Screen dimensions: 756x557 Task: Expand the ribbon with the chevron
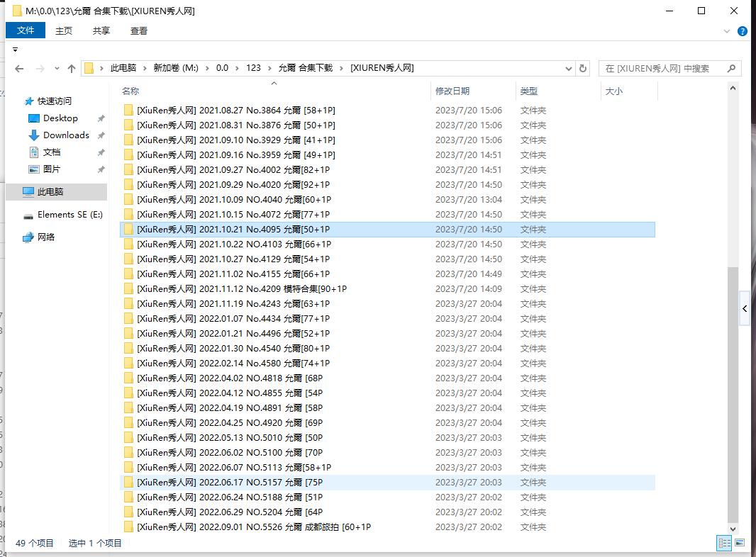coord(727,31)
